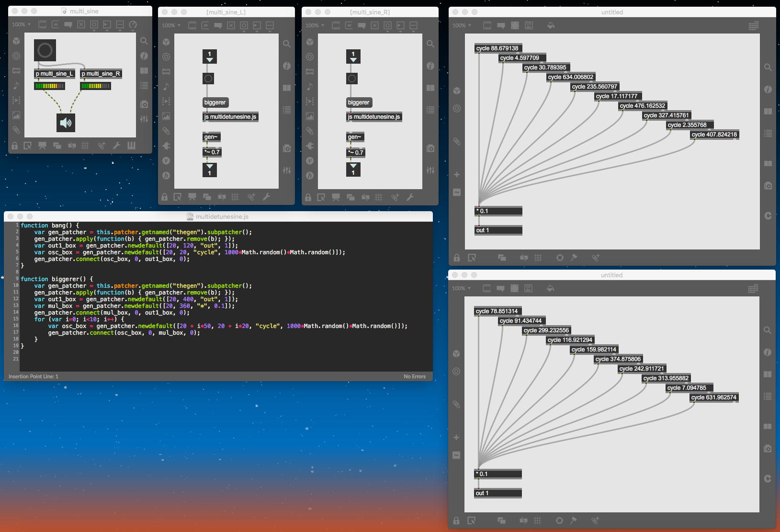Click the bang button in multi_sine patcher
Screen dimensions: 780x532
tap(45, 50)
